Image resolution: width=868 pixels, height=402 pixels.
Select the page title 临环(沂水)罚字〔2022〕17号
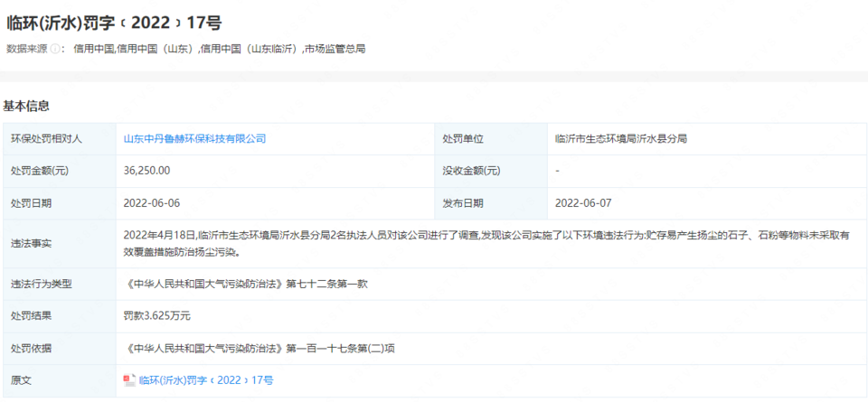114,23
